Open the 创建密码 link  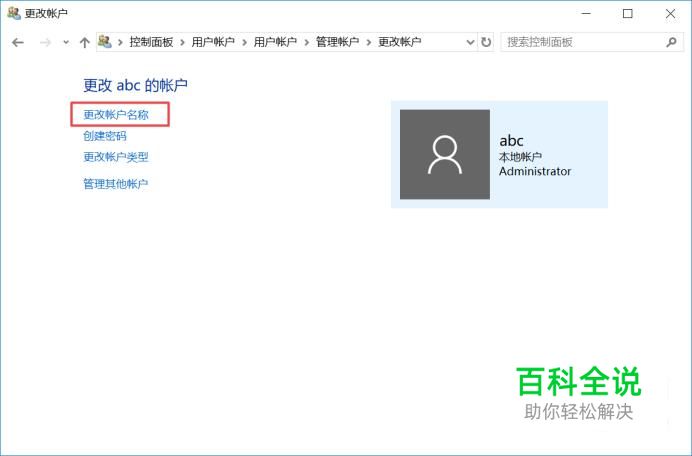pyautogui.click(x=105, y=136)
